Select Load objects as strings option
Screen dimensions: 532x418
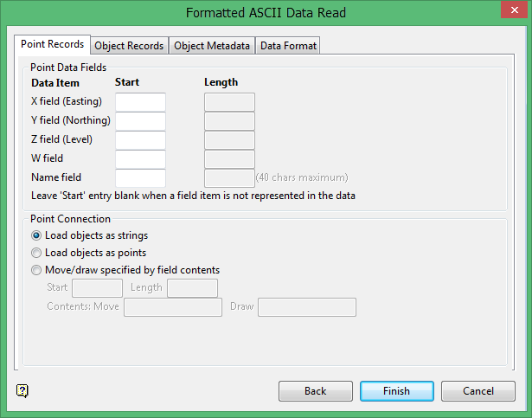(36, 235)
